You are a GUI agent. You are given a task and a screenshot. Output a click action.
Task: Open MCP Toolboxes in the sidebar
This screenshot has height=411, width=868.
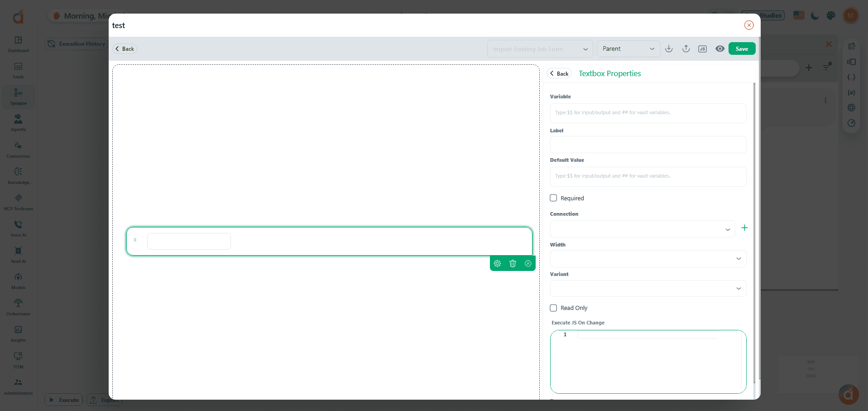click(18, 202)
